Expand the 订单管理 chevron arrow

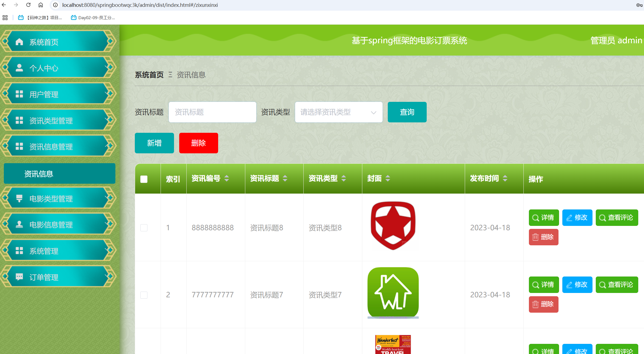(x=108, y=276)
